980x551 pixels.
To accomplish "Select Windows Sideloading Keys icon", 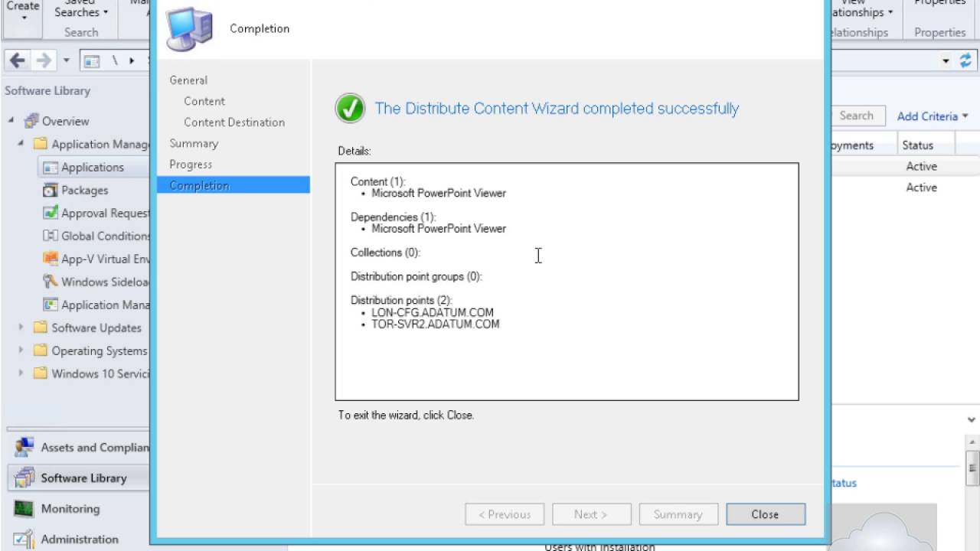I will coord(50,282).
